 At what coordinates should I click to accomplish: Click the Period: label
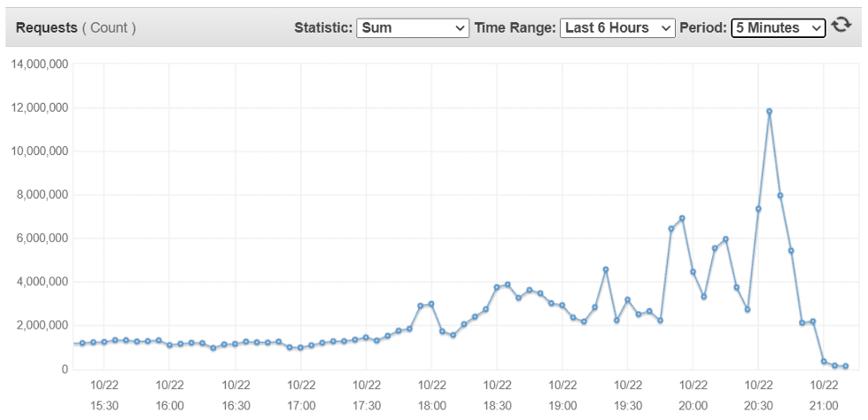point(703,27)
